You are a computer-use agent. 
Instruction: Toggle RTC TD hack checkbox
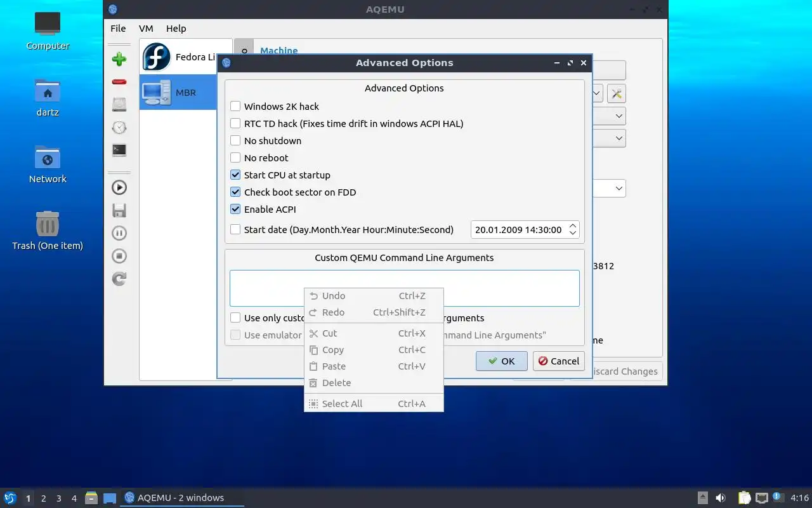(x=235, y=124)
